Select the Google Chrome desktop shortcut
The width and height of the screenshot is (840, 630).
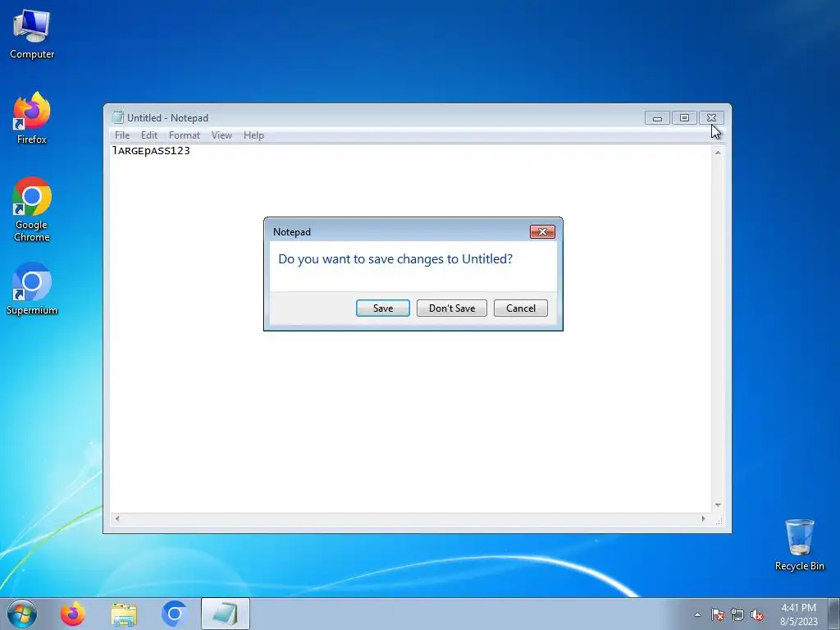32,209
